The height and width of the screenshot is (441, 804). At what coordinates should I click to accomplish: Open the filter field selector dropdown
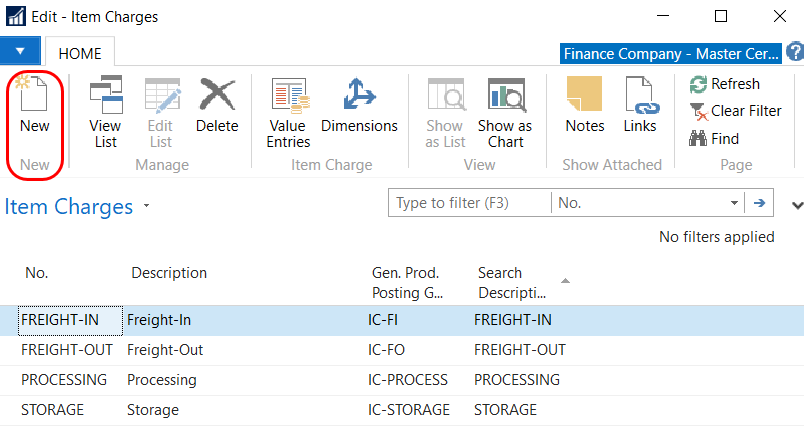click(735, 203)
